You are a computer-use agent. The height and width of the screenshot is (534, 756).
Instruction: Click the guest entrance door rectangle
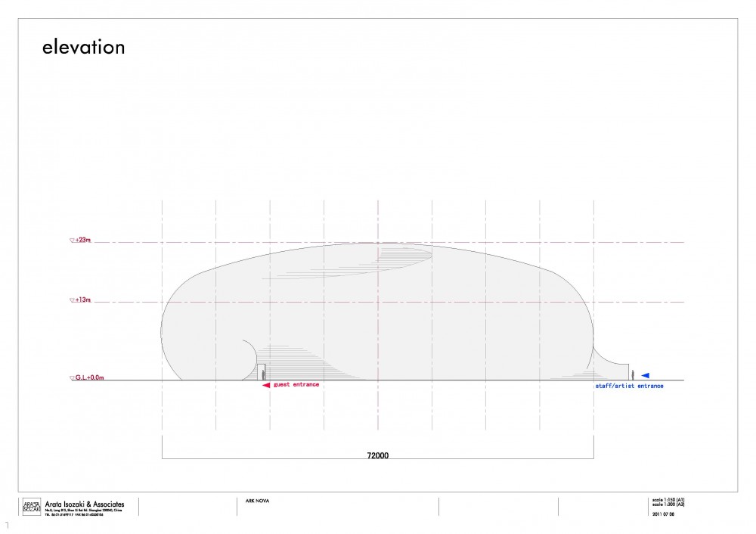[261, 372]
